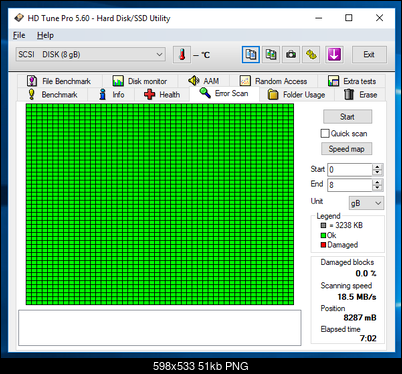Click the green error scan block grid
The height and width of the screenshot is (374, 402).
[x=160, y=204]
